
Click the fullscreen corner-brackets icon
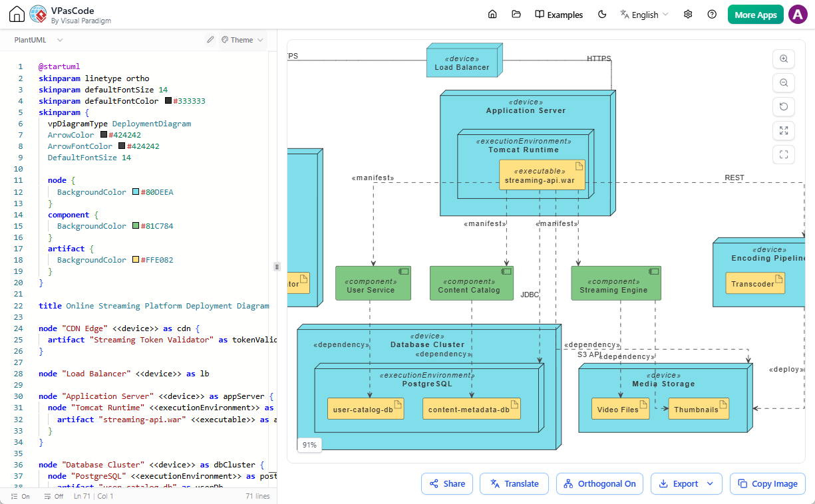(784, 155)
